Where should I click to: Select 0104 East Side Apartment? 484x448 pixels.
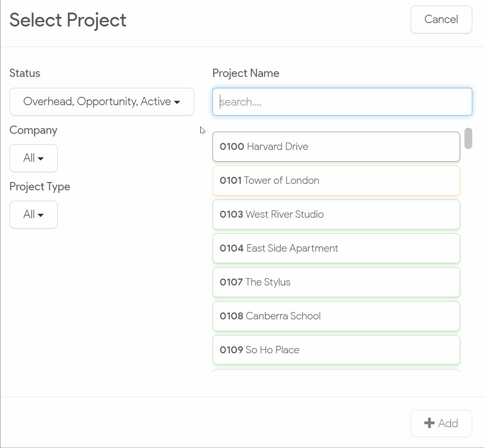(x=336, y=249)
